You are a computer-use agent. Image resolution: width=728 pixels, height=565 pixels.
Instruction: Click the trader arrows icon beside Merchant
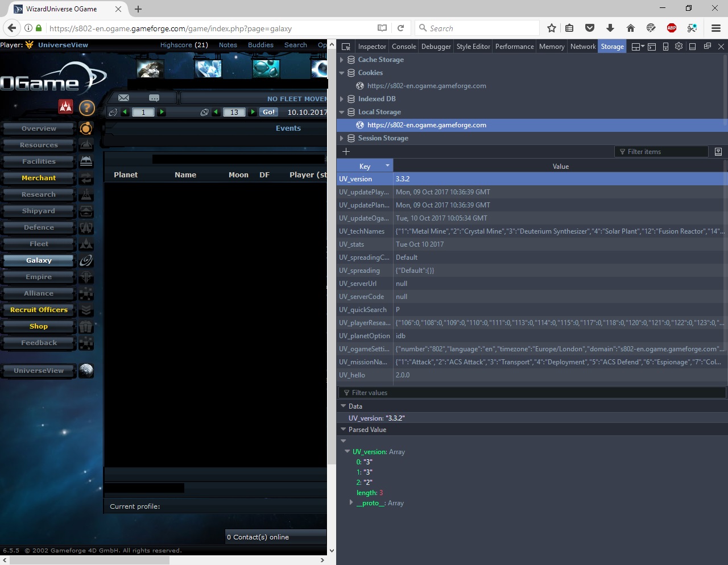click(x=86, y=178)
